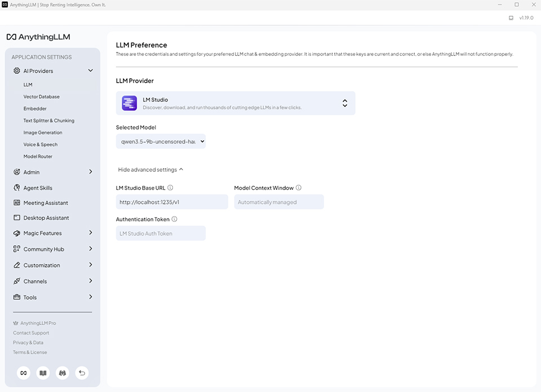Expand the Magic Features chevron
Image resolution: width=541 pixels, height=392 pixels.
(x=90, y=233)
